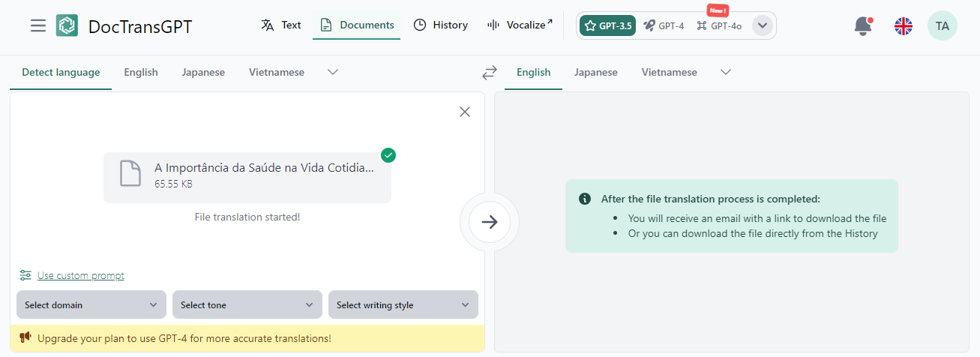The width and height of the screenshot is (980, 357).
Task: Select the GPT-3.5 model
Action: click(x=607, y=25)
